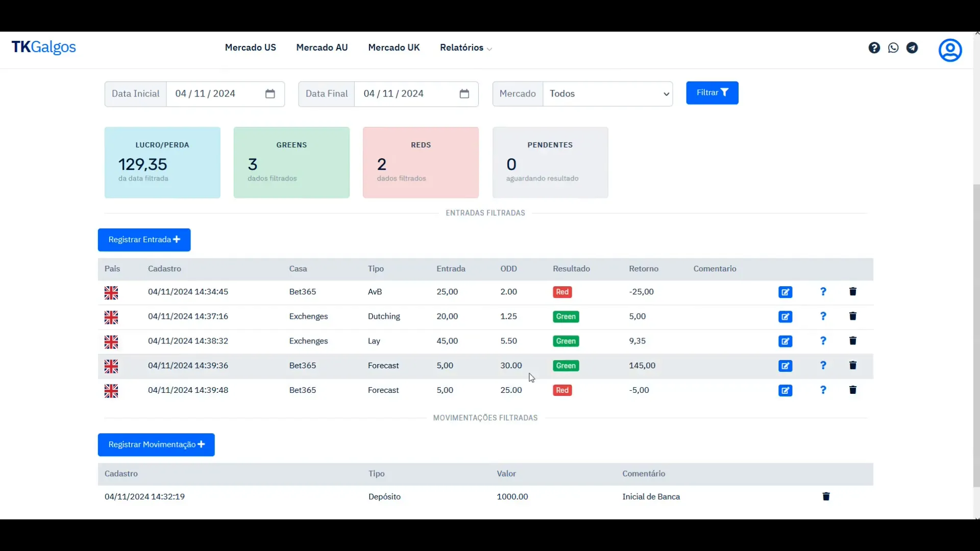Click the ODD column header

508,269
